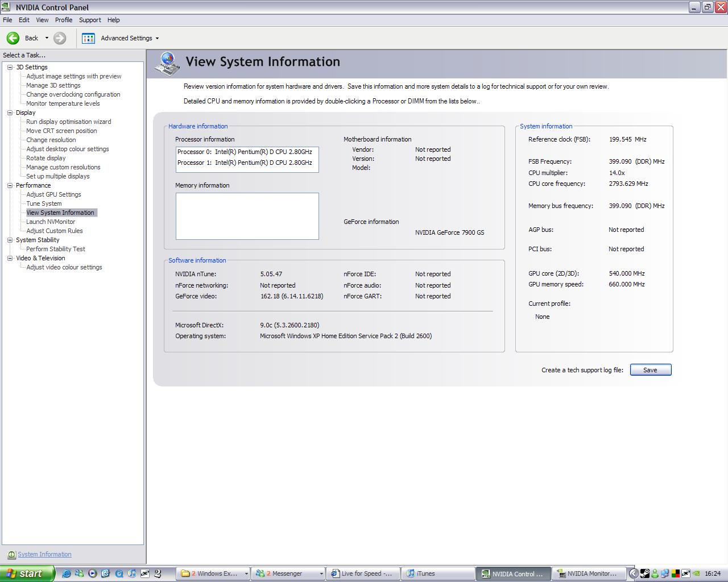Open Tune System task
Viewport: 728px width, 582px height.
click(44, 203)
